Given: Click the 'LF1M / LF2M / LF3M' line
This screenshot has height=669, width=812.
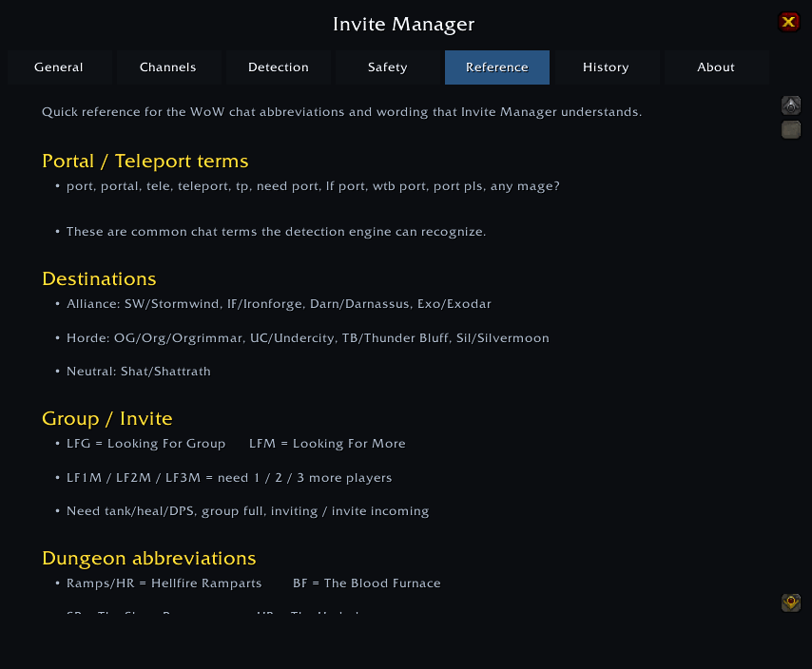Looking at the screenshot, I should (x=229, y=478).
